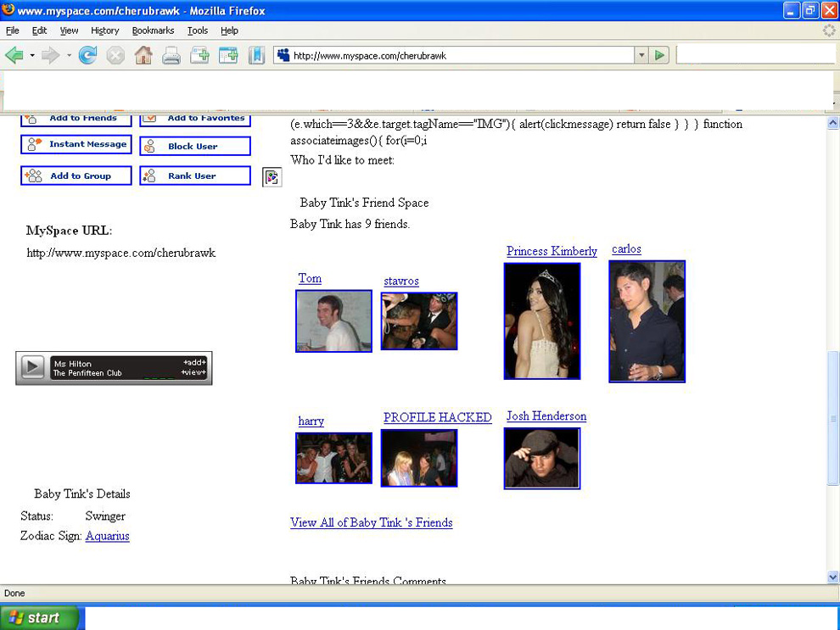Open the bookmarks sidebar toolbar icon
Image resolution: width=840 pixels, height=630 pixels.
pyautogui.click(x=256, y=55)
